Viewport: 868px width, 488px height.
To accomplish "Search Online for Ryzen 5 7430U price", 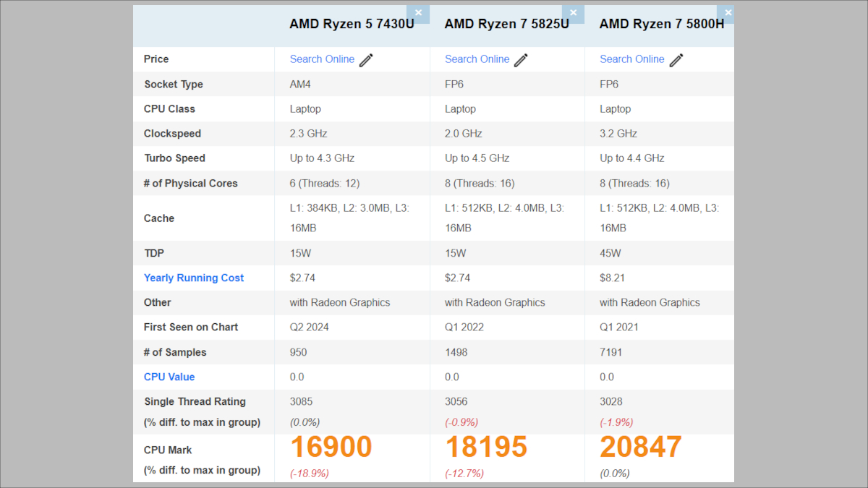I will point(322,59).
